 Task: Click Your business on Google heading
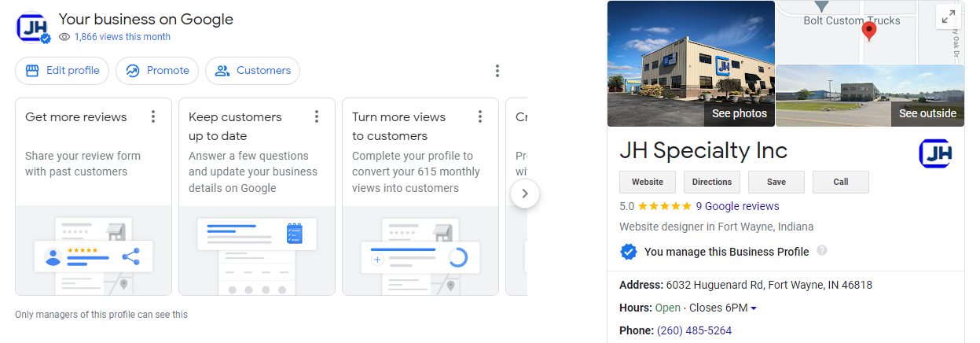(146, 19)
